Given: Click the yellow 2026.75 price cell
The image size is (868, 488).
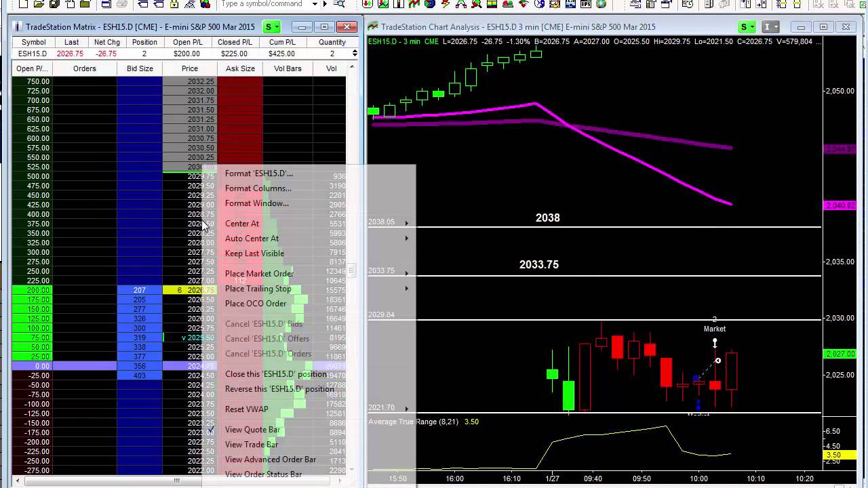Looking at the screenshot, I should tap(190, 290).
